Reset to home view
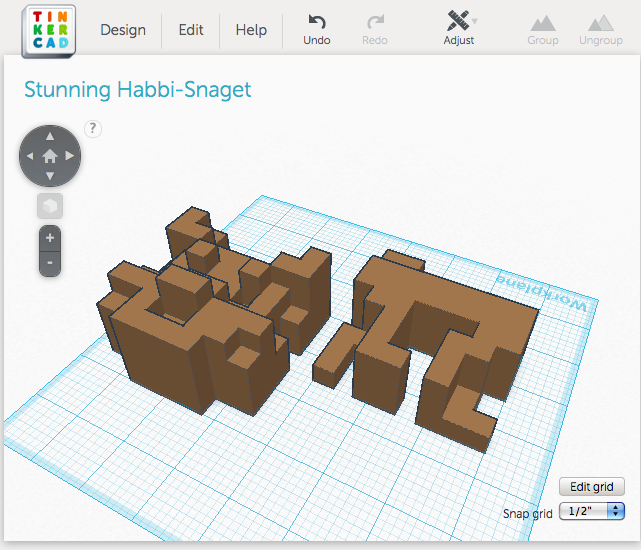This screenshot has width=641, height=550. tap(50, 156)
